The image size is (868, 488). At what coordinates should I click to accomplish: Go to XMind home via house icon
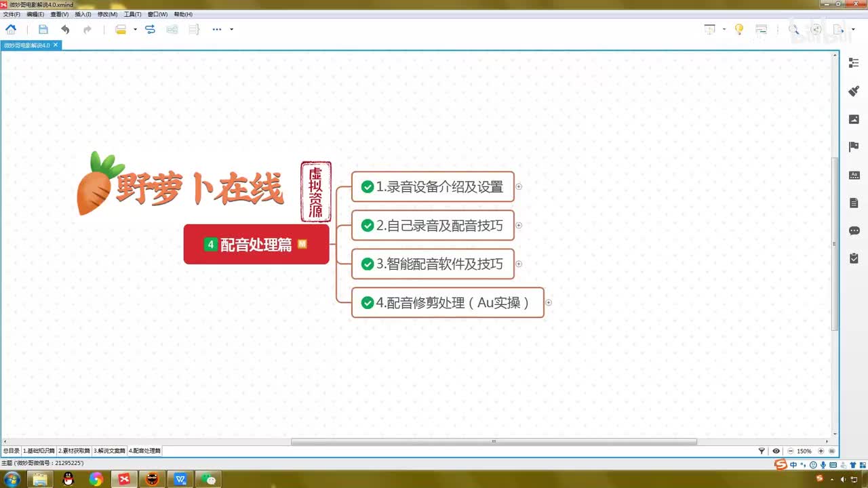[x=11, y=29]
